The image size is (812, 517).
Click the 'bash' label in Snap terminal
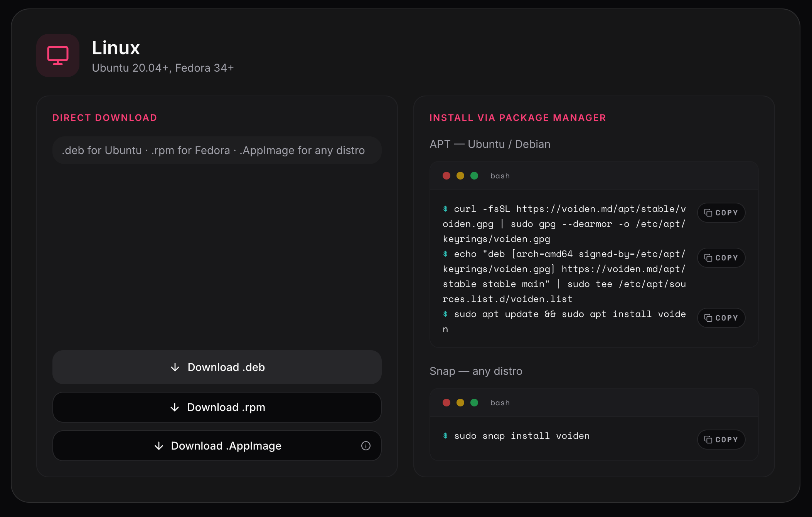(500, 403)
